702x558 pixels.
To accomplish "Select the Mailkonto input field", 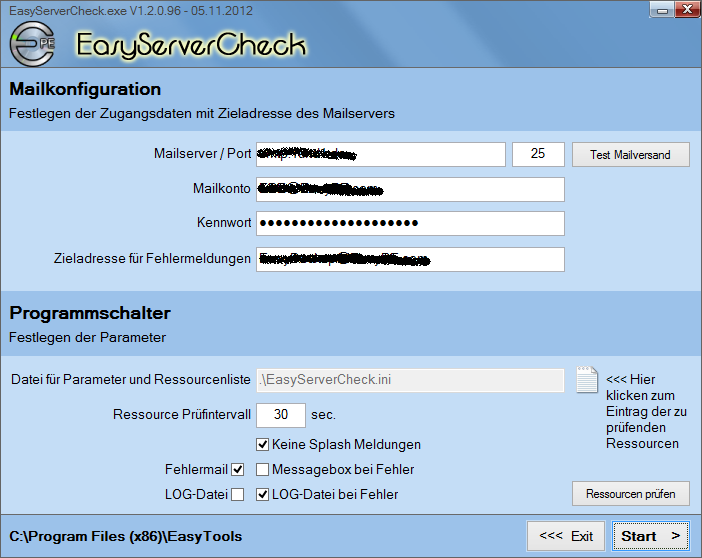I will click(x=410, y=189).
